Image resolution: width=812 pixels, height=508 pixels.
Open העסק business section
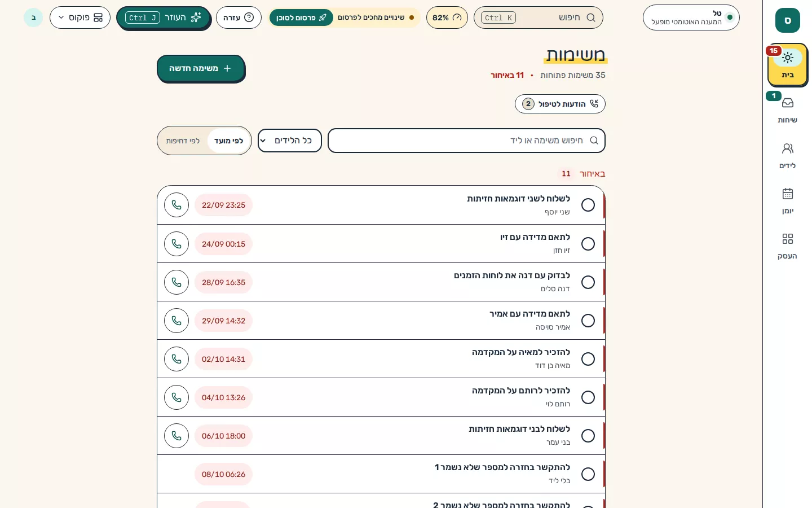[787, 246]
